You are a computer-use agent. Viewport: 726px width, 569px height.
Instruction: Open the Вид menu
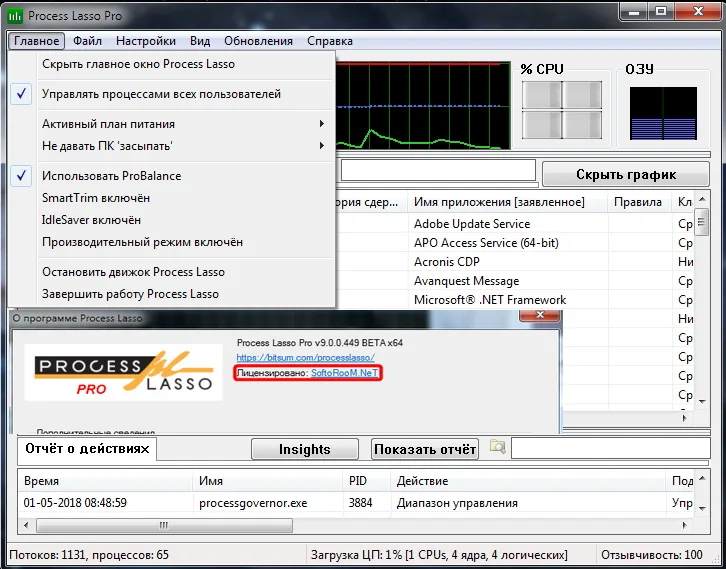[x=200, y=41]
